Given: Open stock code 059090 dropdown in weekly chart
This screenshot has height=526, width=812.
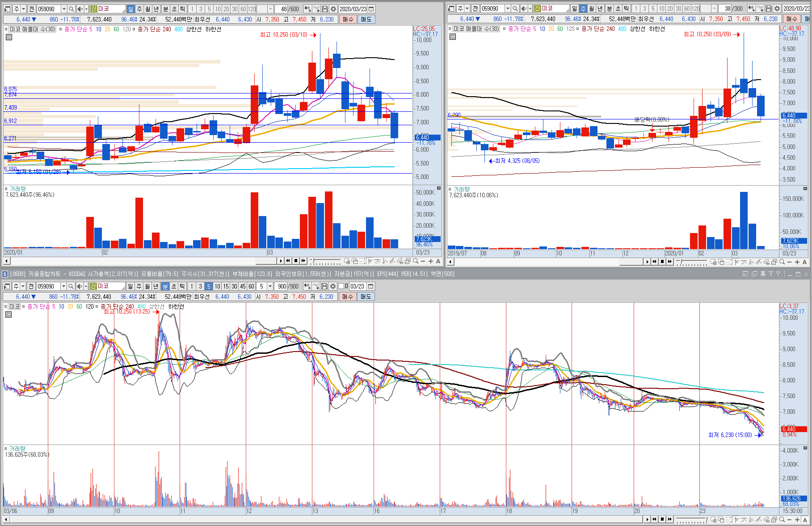Looking at the screenshot, I should [507, 8].
